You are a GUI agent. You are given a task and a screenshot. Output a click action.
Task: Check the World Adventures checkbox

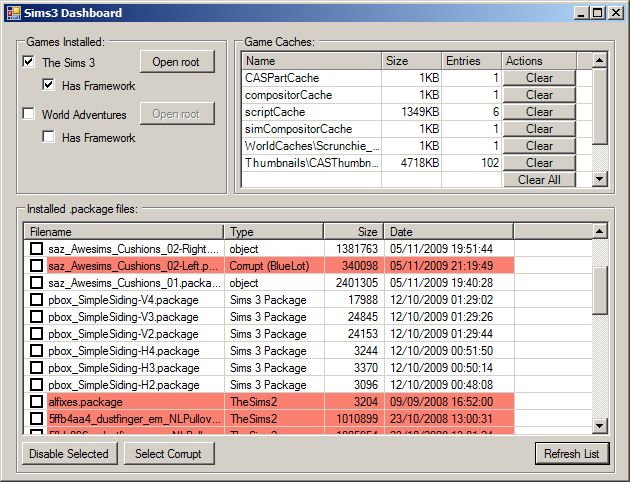pyautogui.click(x=29, y=114)
